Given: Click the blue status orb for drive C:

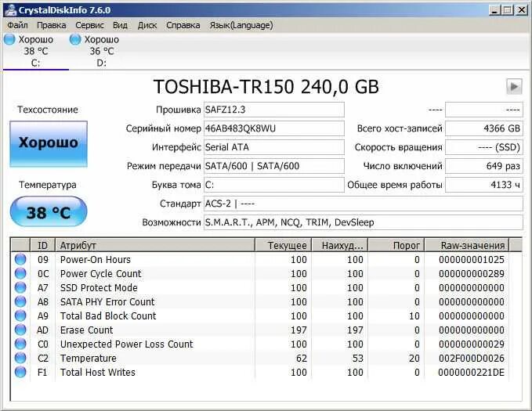Looking at the screenshot, I should click(x=9, y=39).
